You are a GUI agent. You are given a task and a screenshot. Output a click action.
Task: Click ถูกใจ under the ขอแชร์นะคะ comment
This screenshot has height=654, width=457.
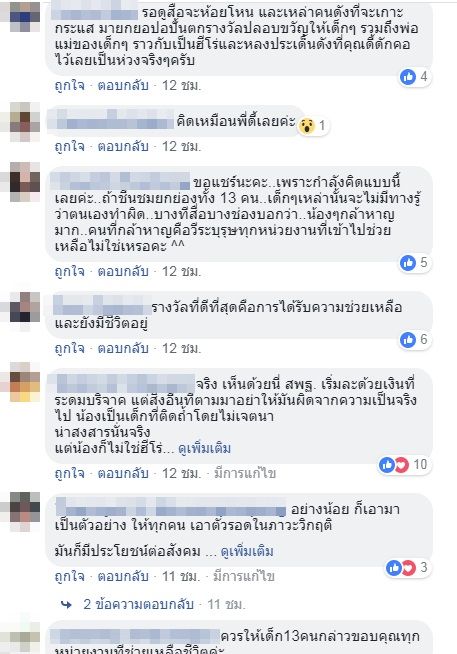click(70, 272)
